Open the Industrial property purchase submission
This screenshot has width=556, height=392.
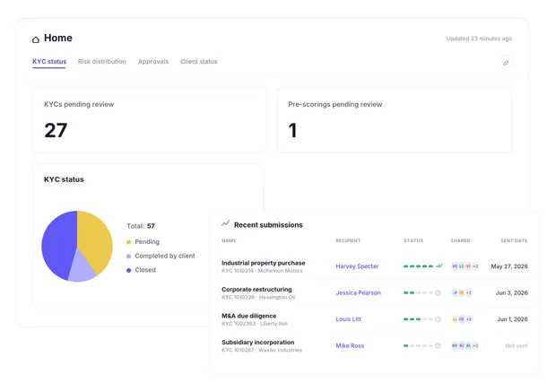[x=264, y=263]
